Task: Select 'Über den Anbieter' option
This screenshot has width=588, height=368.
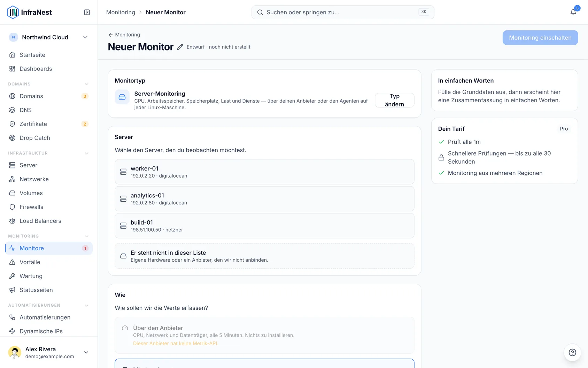Action: 264,335
